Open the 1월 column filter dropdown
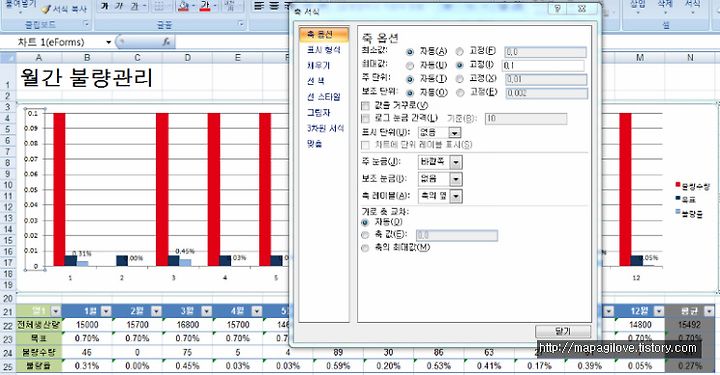Image resolution: width=720 pixels, height=375 pixels. [106, 311]
